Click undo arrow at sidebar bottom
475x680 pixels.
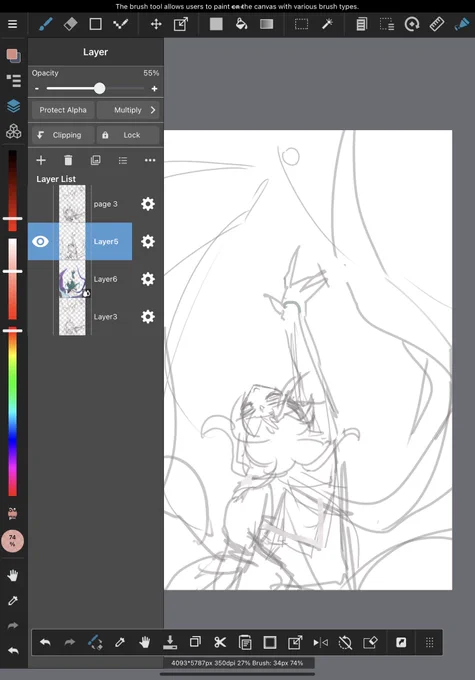pos(13,651)
